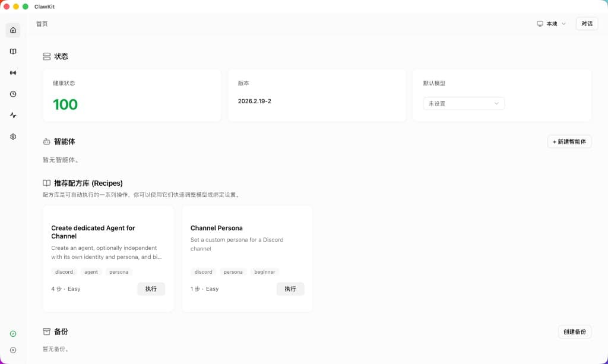Create a backup with the 创建备份 button
Viewport: 608px width, 364px height.
click(574, 331)
